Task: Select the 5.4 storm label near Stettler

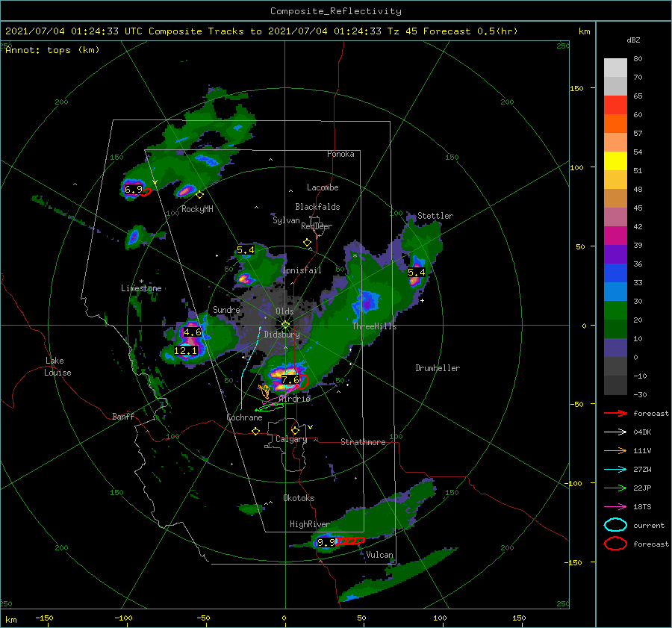Action: pyautogui.click(x=417, y=273)
